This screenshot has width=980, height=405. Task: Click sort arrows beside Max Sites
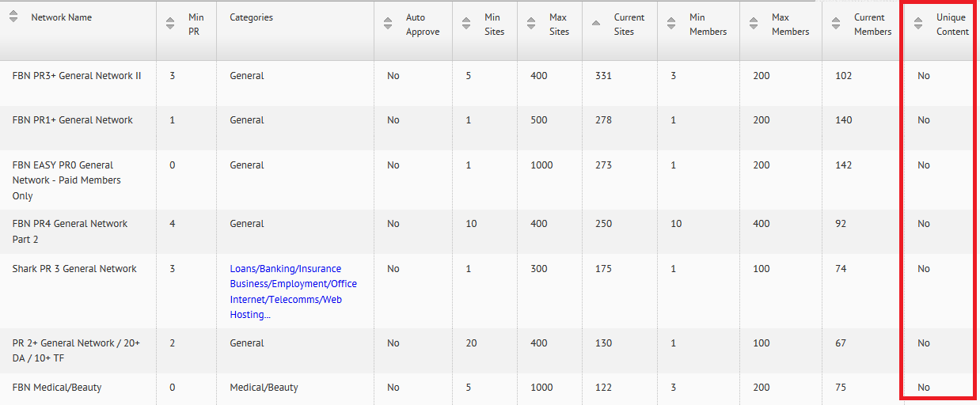tap(531, 24)
